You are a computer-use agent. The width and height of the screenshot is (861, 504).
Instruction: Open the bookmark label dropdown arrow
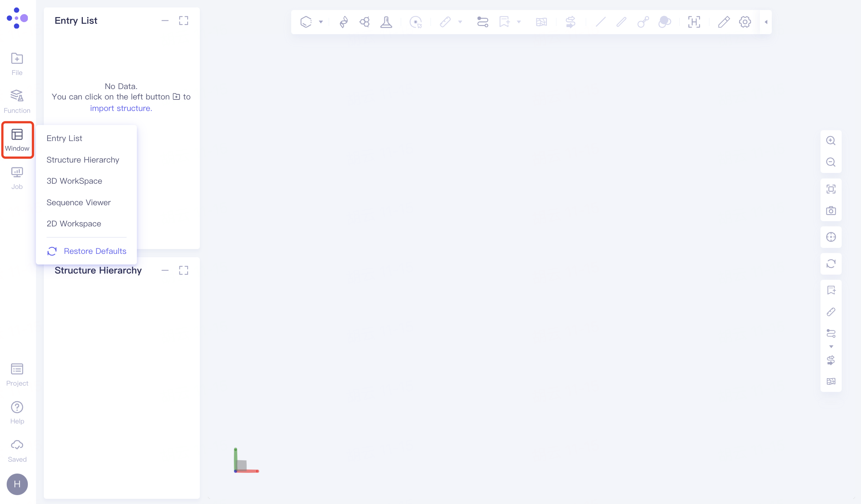(519, 22)
